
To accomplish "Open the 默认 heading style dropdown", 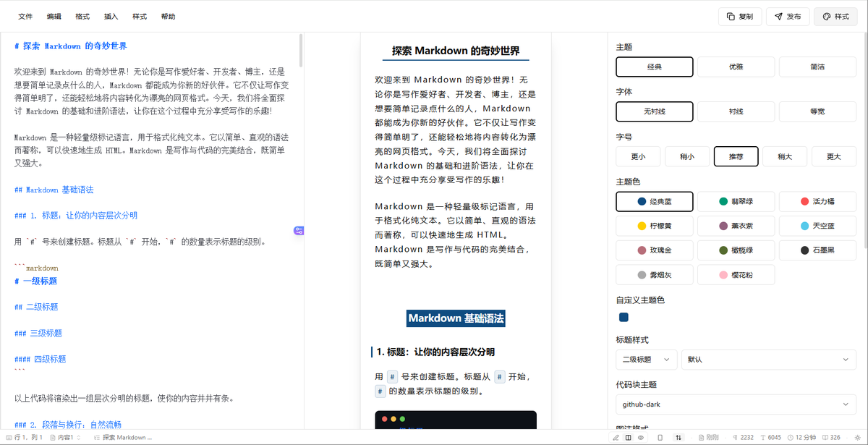I will click(769, 359).
